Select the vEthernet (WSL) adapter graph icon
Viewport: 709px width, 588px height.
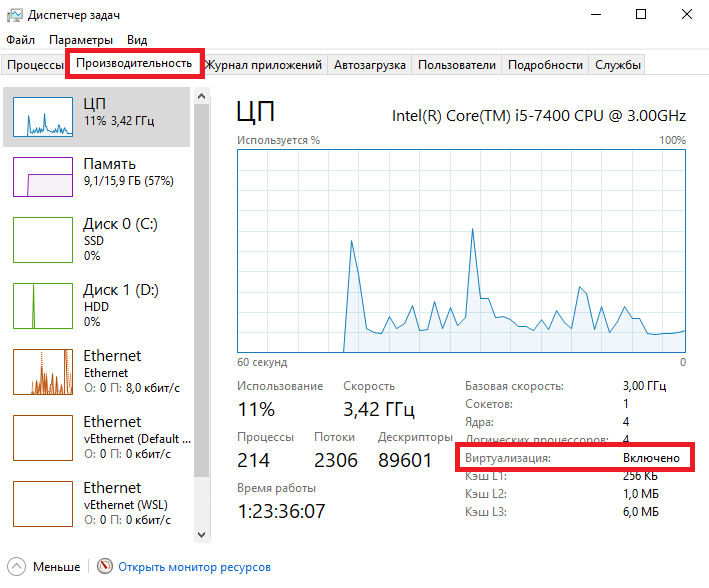(x=43, y=504)
